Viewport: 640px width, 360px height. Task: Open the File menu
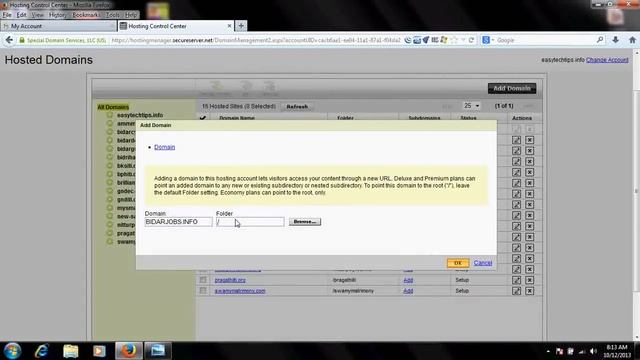[x=7, y=15]
